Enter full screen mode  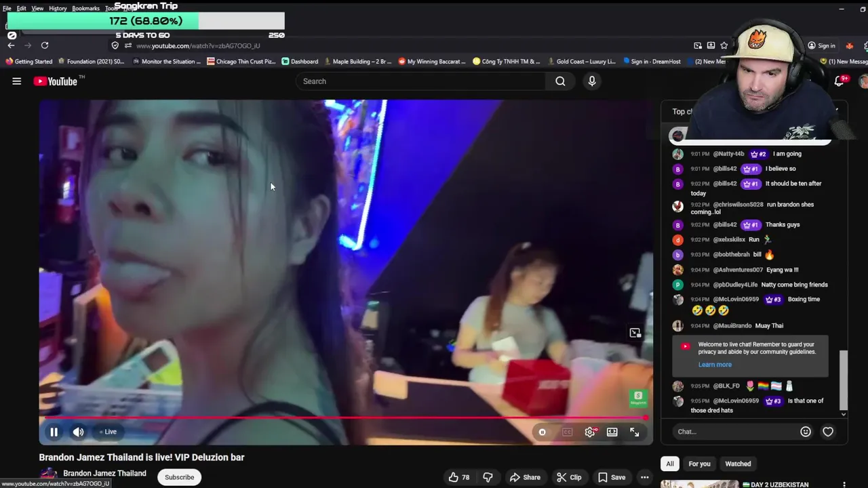635,432
